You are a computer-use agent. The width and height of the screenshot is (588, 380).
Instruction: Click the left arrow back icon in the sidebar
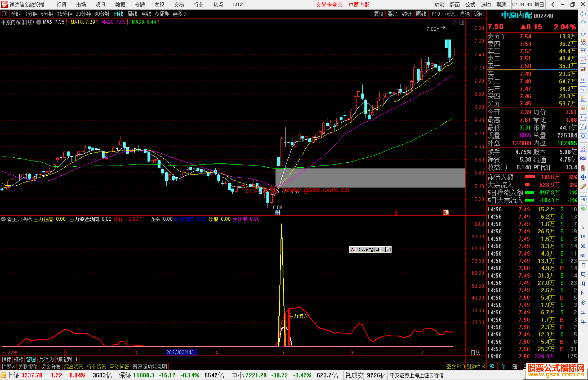[583, 14]
